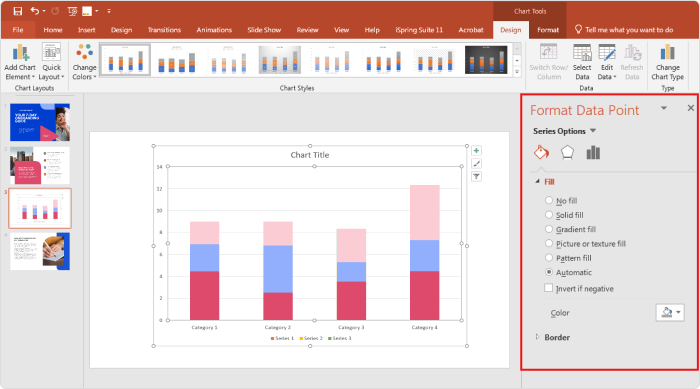700x389 pixels.
Task: Expand Chart Styles gallery More arrow
Action: point(517,72)
